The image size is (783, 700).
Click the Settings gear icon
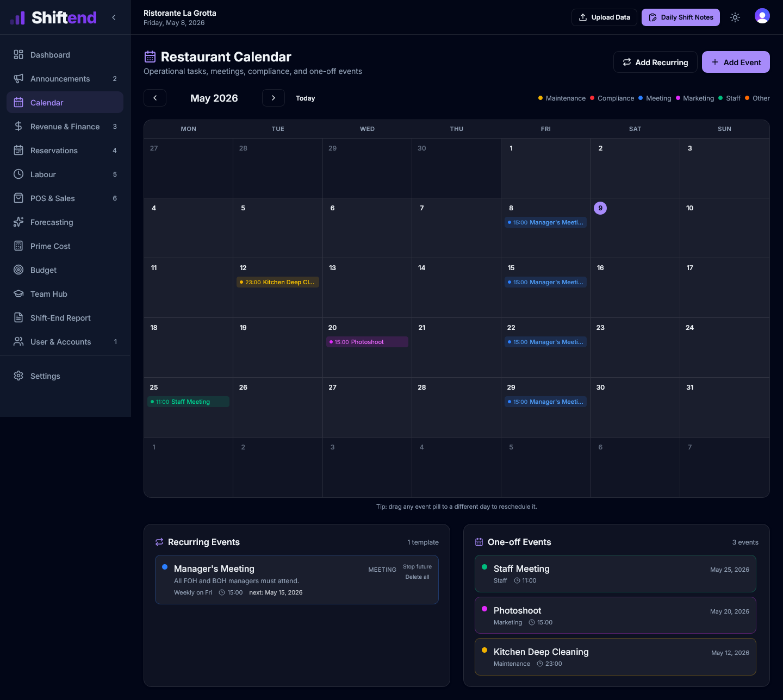18,376
